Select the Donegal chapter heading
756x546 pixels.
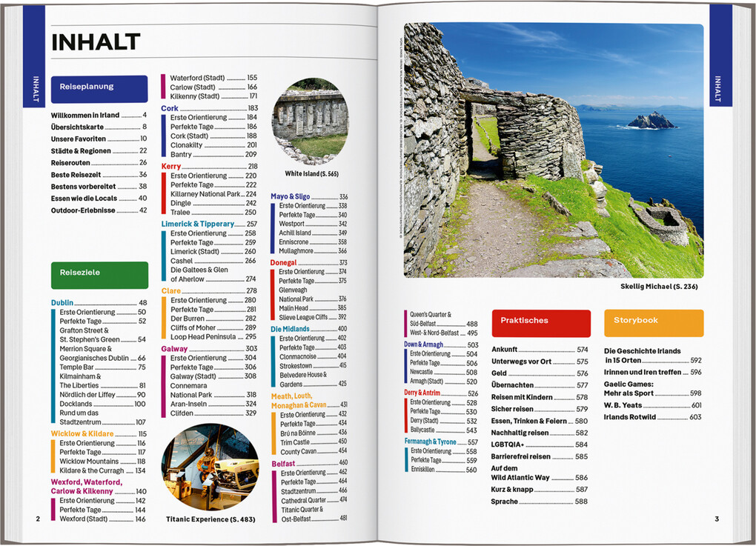308,263
